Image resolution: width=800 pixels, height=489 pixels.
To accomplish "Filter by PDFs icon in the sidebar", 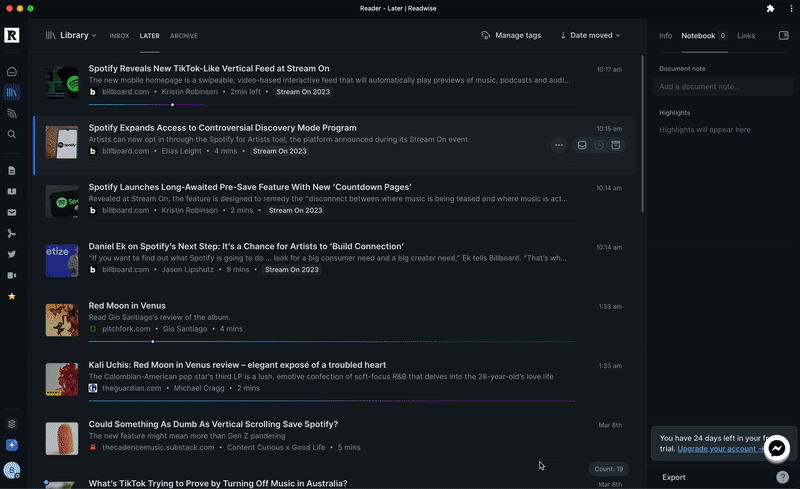I will click(12, 233).
